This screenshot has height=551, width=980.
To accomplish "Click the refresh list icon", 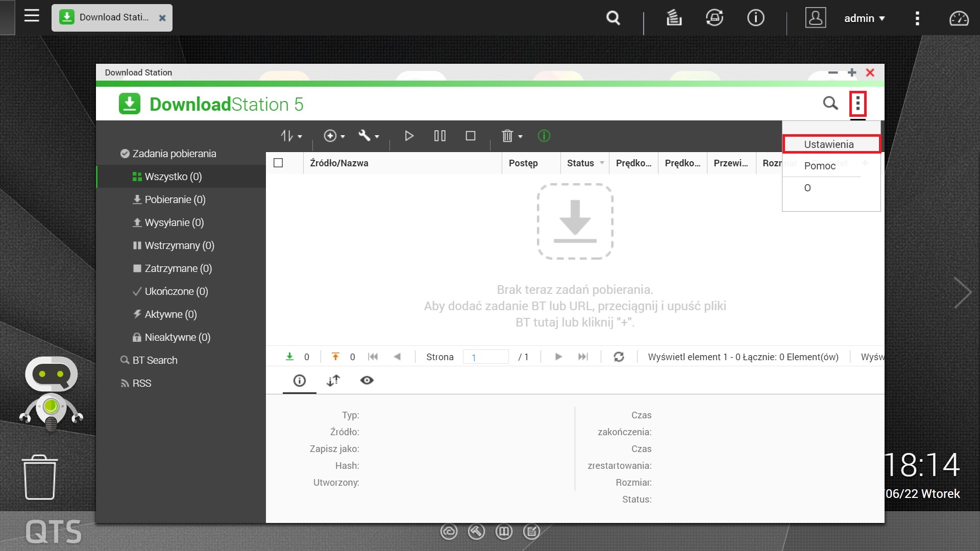I will tap(619, 357).
